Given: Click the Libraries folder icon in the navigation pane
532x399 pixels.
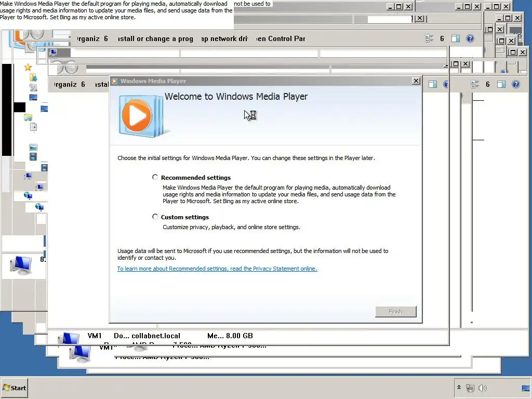Looking at the screenshot, I should (x=28, y=117).
